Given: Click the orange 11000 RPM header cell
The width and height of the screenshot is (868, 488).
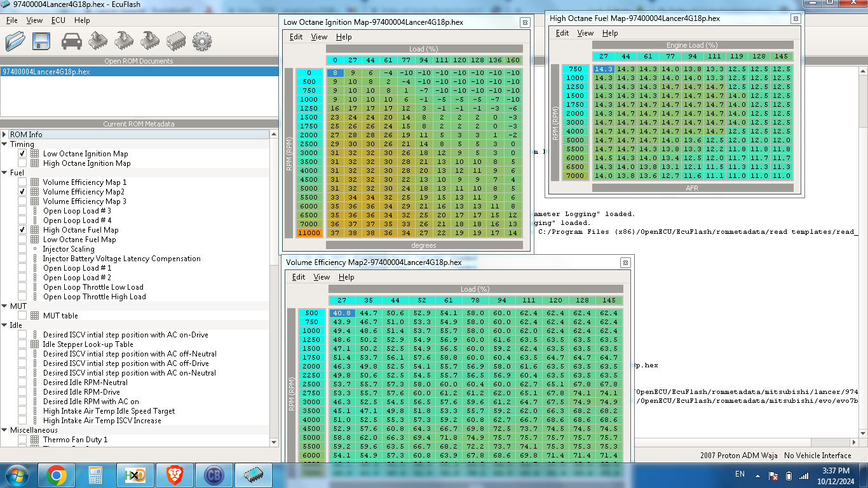Looking at the screenshot, I should point(309,233).
